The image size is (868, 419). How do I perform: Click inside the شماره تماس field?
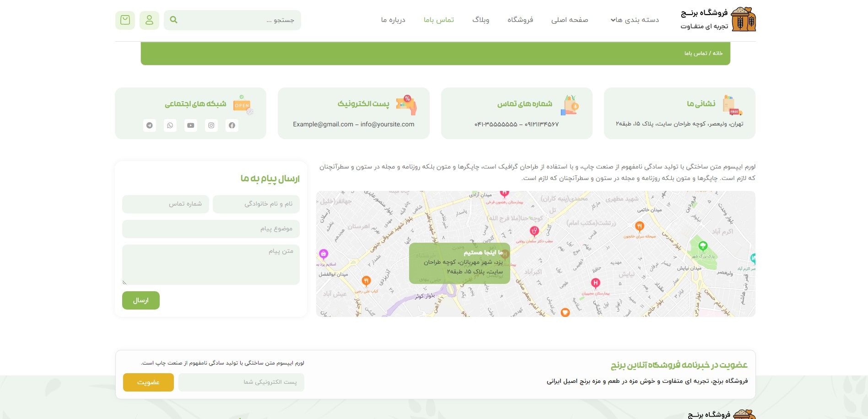(165, 204)
